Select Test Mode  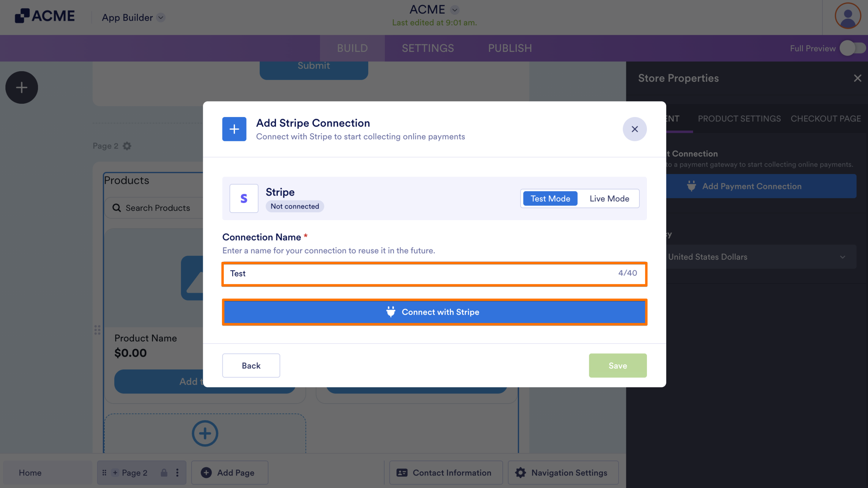click(550, 198)
